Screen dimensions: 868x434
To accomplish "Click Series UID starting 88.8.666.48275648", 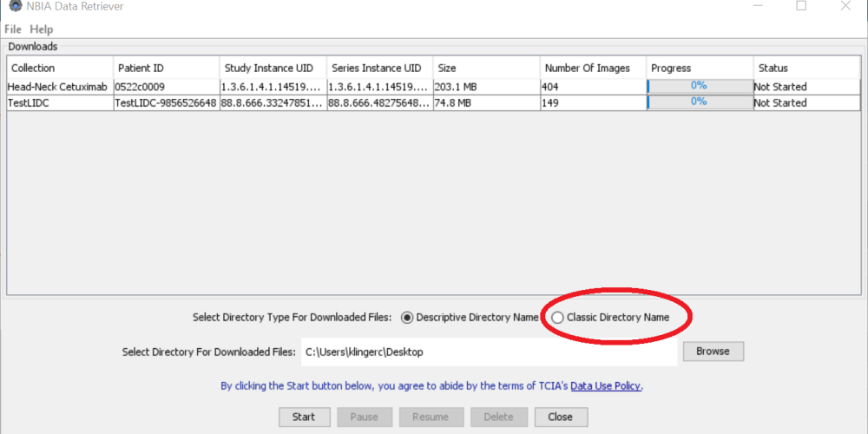I will click(x=380, y=103).
